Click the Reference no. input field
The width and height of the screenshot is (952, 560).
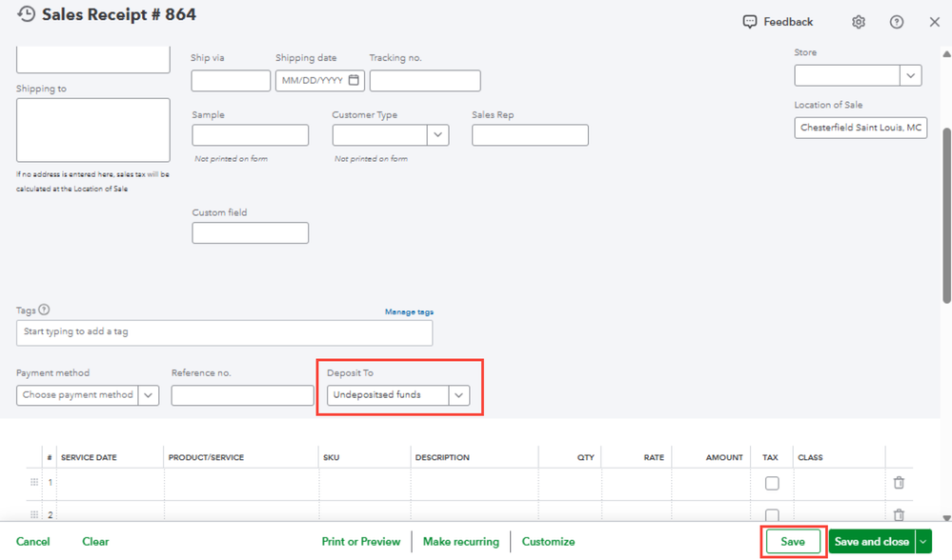click(242, 395)
